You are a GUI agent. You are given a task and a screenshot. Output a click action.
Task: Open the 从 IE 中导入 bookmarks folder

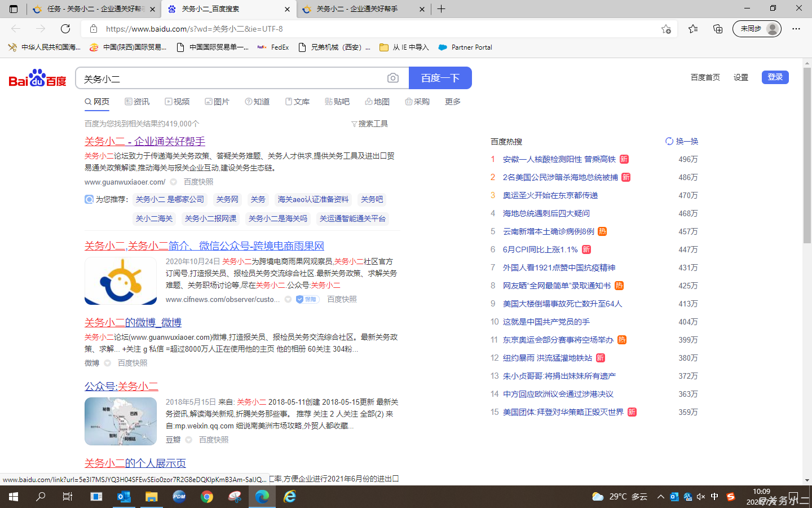pyautogui.click(x=404, y=47)
